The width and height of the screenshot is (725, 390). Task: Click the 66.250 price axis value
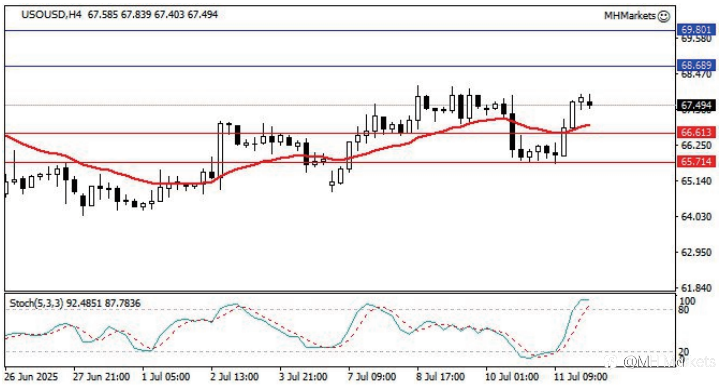pos(696,146)
